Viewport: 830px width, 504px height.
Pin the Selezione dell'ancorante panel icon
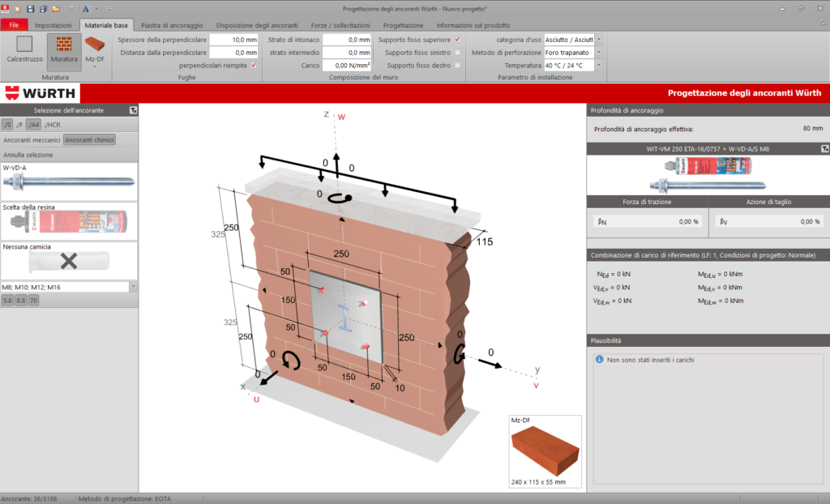133,109
